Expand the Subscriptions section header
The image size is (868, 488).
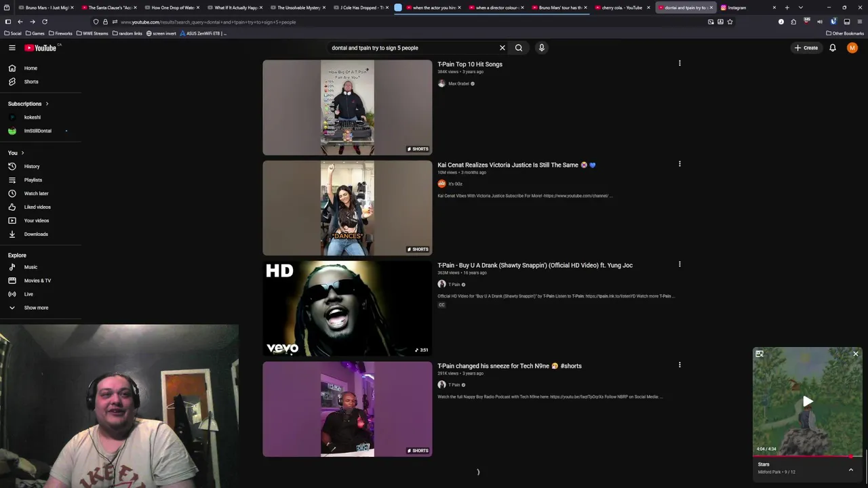coord(28,104)
